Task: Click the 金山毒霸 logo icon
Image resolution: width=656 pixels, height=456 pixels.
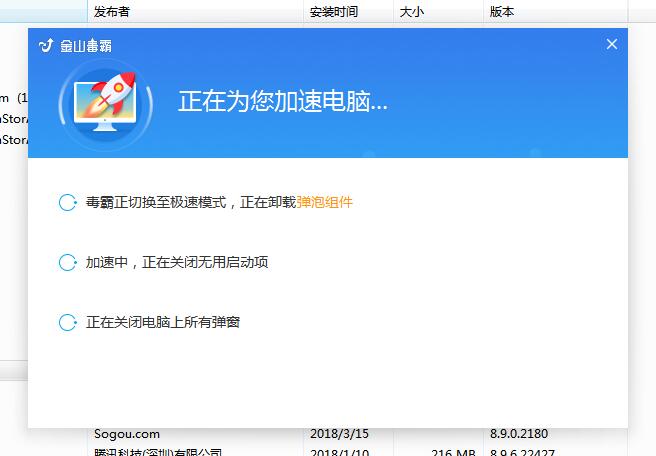Action: [x=46, y=45]
